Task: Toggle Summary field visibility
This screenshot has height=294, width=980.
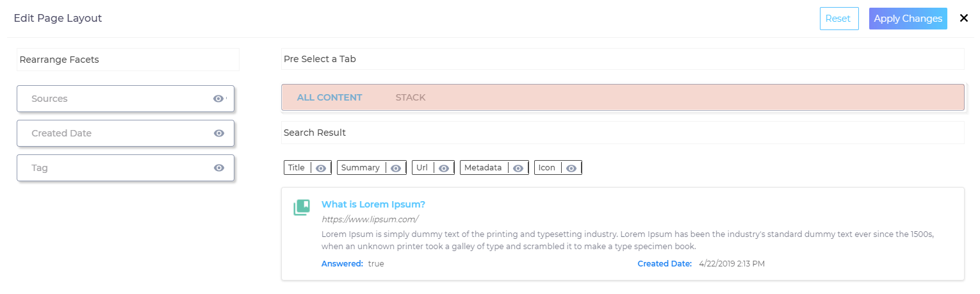Action: pyautogui.click(x=396, y=168)
